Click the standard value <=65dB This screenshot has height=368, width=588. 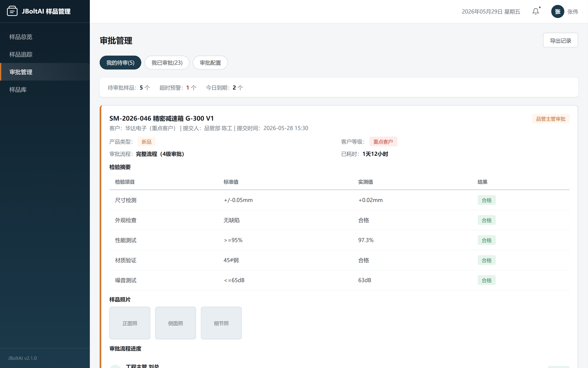(234, 280)
